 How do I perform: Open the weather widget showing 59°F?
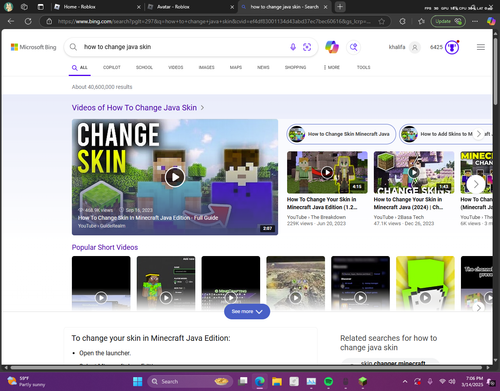pos(25,381)
